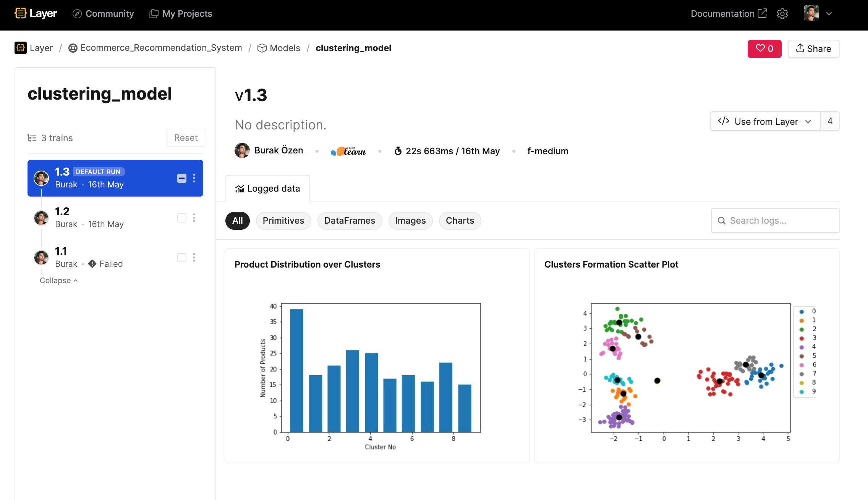Collapse the trains list
This screenshot has width=868, height=500.
point(58,281)
